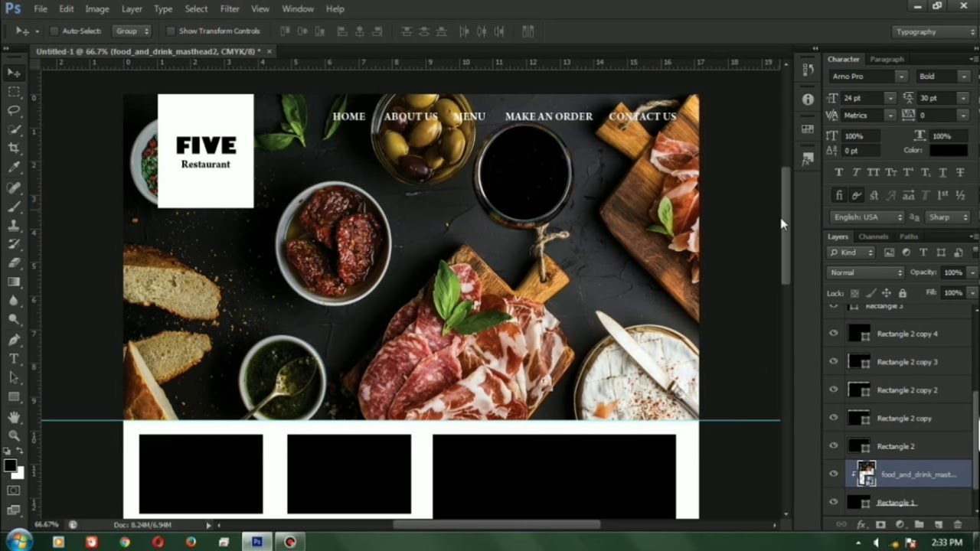Click Add layer mask icon

880,524
